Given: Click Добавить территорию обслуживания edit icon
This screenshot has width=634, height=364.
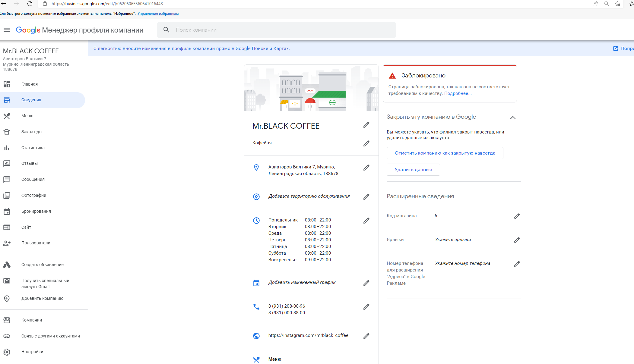Looking at the screenshot, I should [367, 196].
